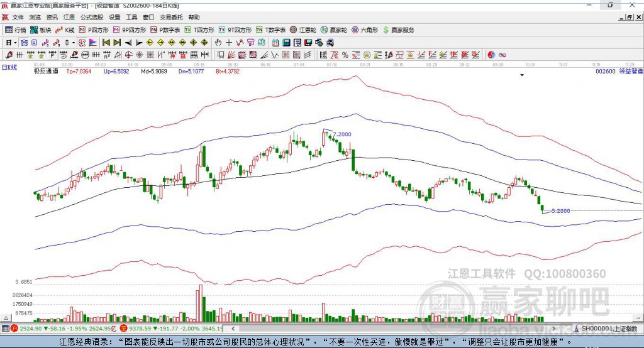The image size is (644, 348).
Task: Click horizontal scrollbar right arrow
Action: [x=553, y=329]
